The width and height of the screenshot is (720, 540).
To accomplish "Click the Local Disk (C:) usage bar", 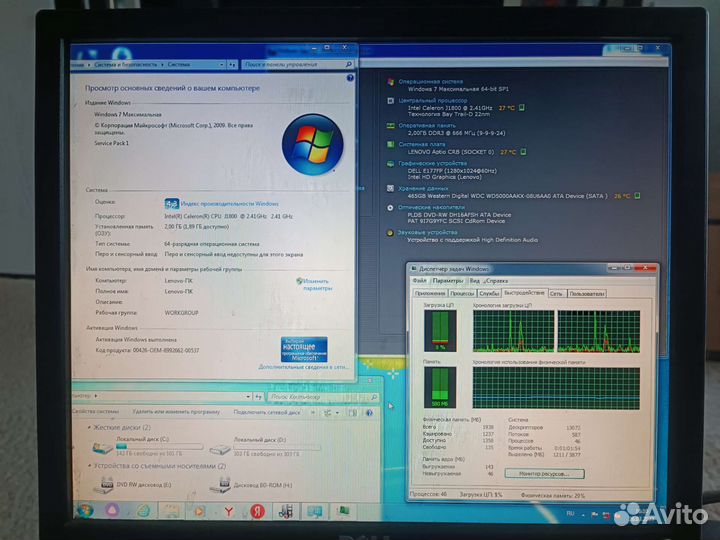I will coord(159,446).
